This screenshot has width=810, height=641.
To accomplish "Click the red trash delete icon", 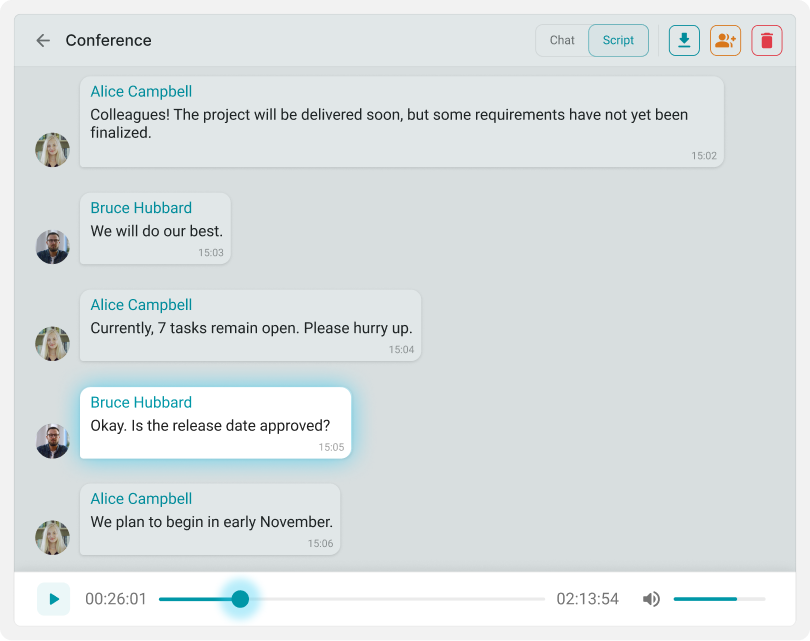I will click(766, 40).
